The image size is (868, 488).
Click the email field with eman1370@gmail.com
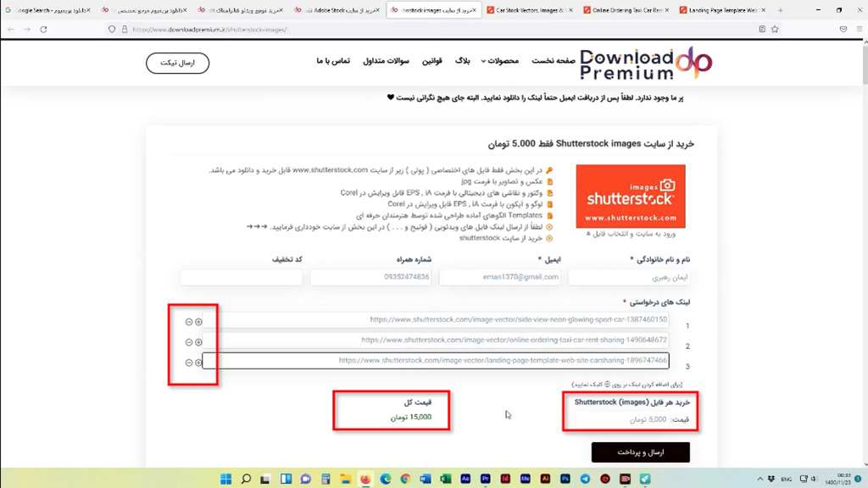coord(500,277)
